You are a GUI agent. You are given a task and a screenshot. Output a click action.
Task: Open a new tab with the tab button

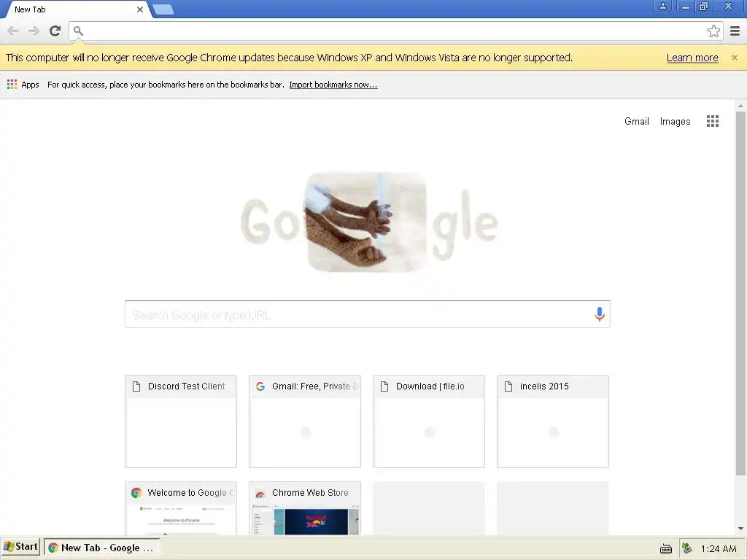(163, 9)
